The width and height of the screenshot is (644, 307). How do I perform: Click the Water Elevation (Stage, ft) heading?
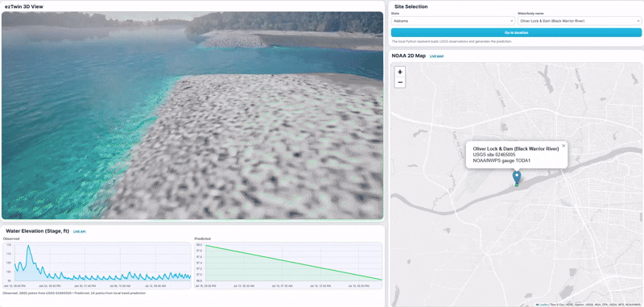pos(37,231)
